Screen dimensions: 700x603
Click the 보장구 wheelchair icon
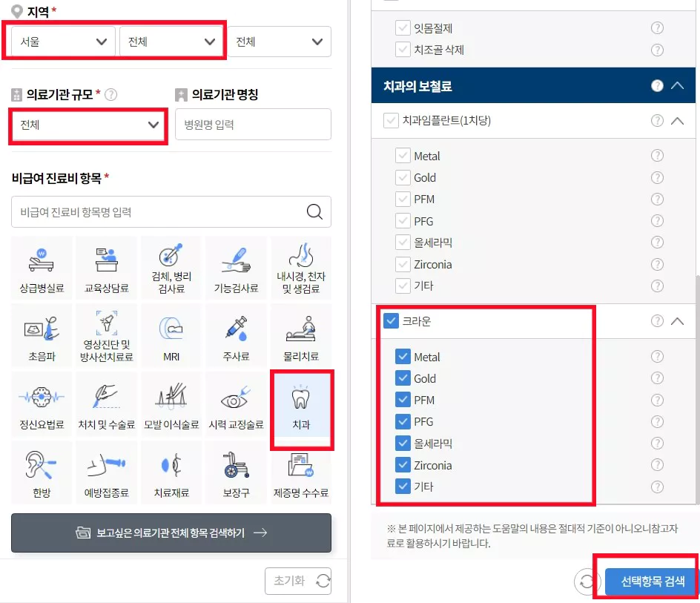pos(236,472)
